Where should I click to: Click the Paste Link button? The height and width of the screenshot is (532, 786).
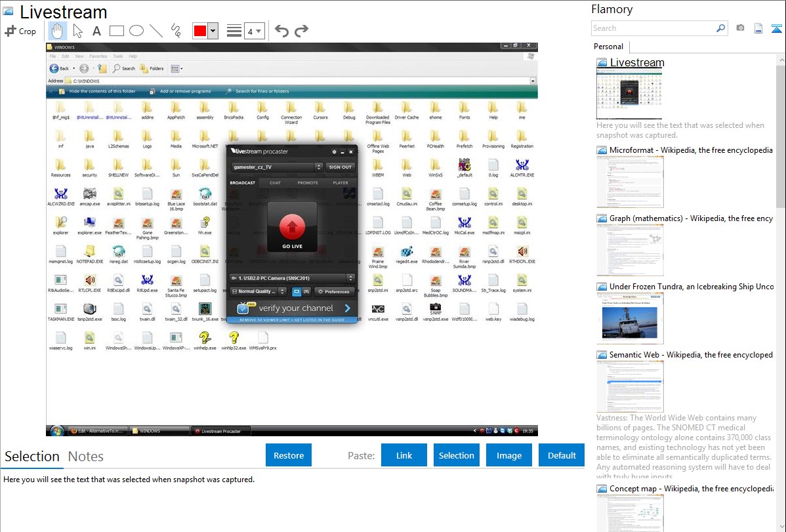tap(404, 455)
